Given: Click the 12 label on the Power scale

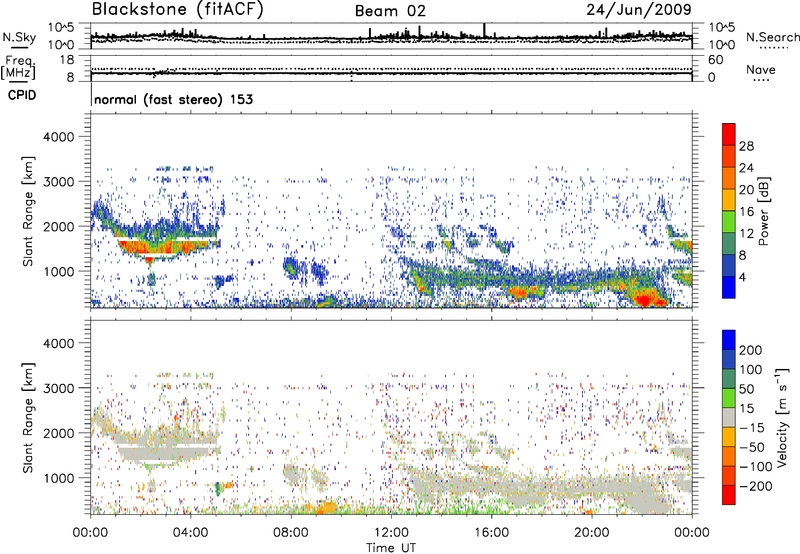Looking at the screenshot, I should coord(746,234).
